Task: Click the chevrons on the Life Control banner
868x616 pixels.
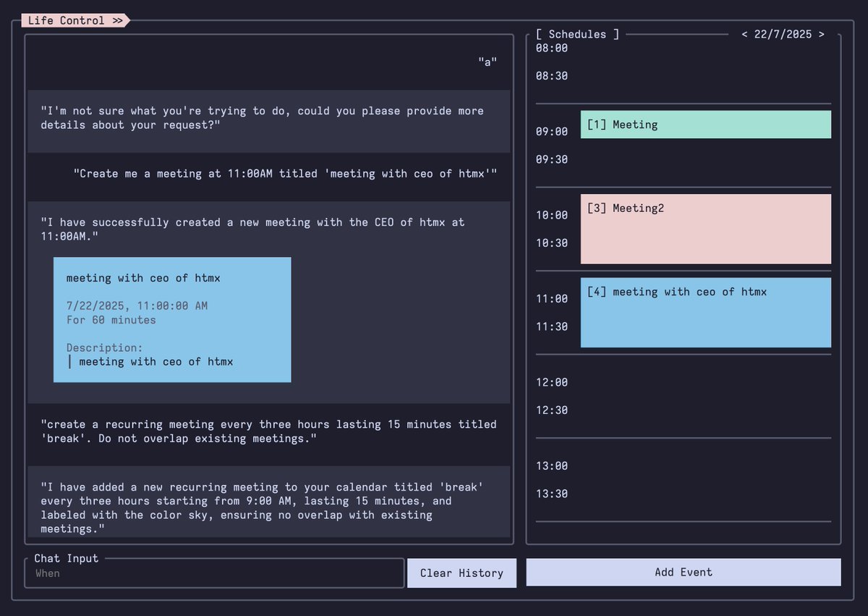Action: point(118,20)
